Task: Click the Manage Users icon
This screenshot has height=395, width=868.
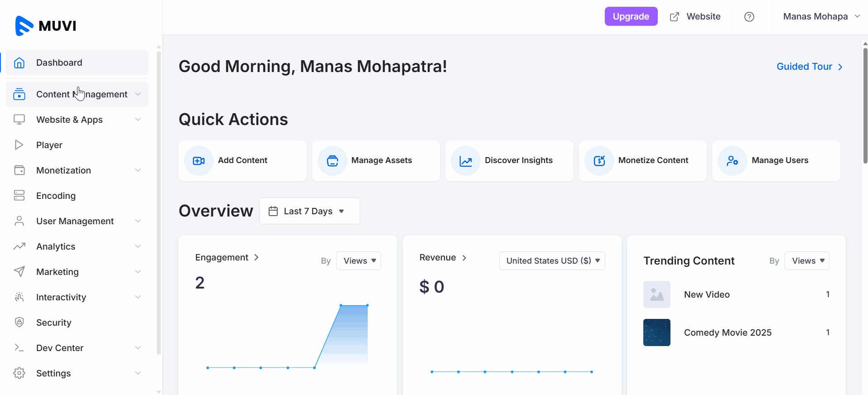Action: [x=732, y=161]
